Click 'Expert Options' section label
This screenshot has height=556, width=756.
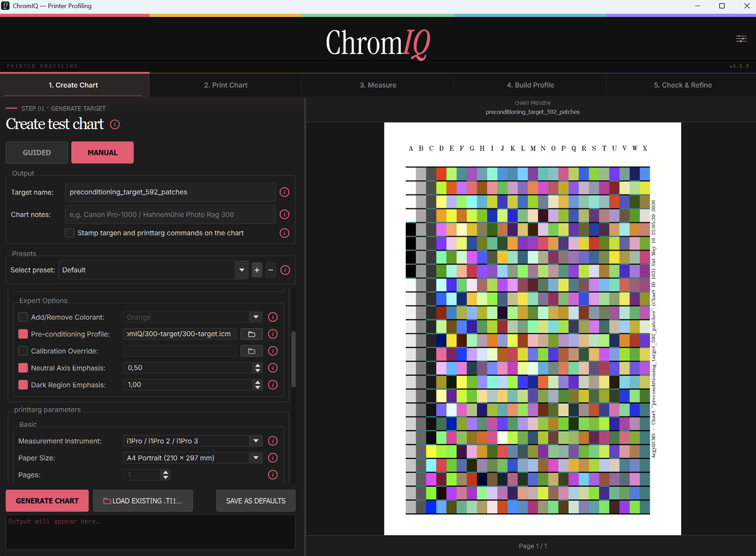tap(43, 300)
